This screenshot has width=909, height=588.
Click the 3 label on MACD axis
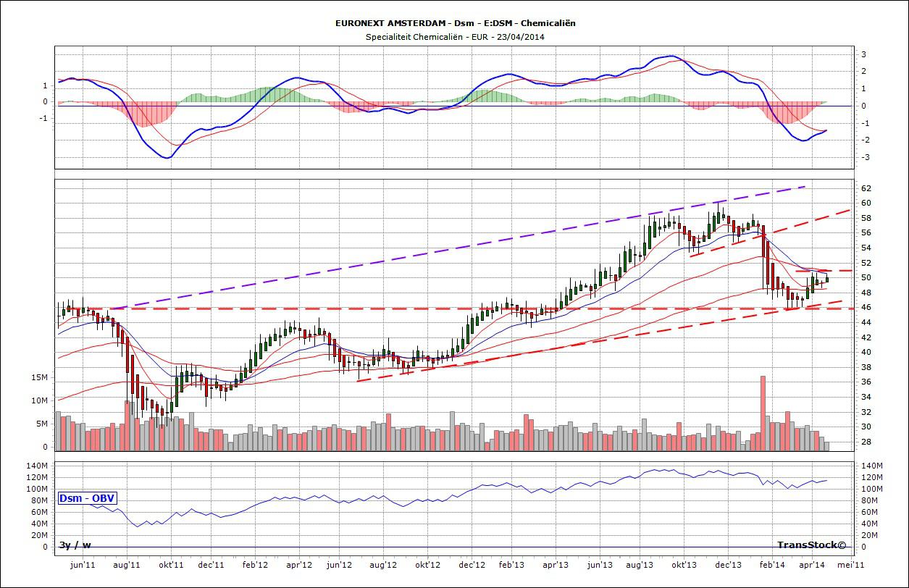863,54
